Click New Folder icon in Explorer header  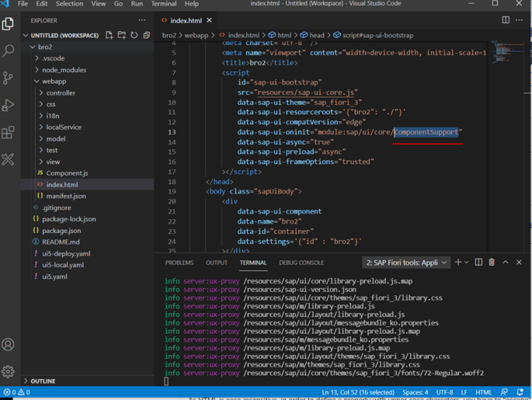[122, 35]
